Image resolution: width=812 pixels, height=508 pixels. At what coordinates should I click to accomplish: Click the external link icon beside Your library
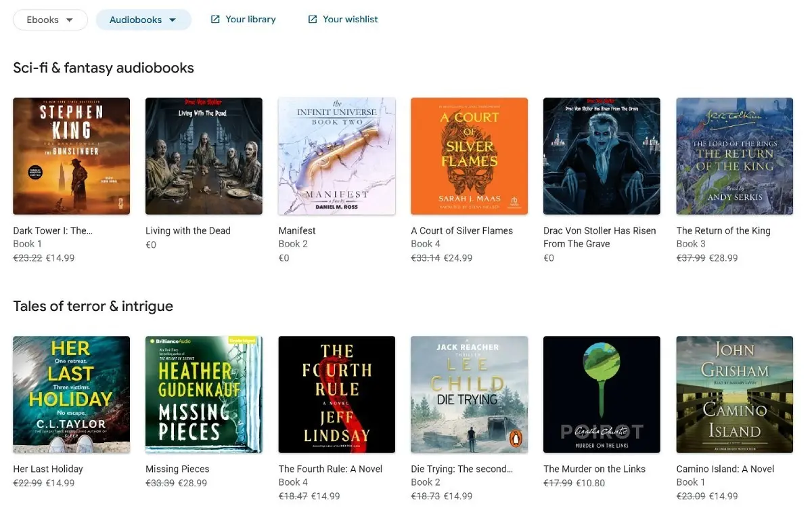[215, 20]
